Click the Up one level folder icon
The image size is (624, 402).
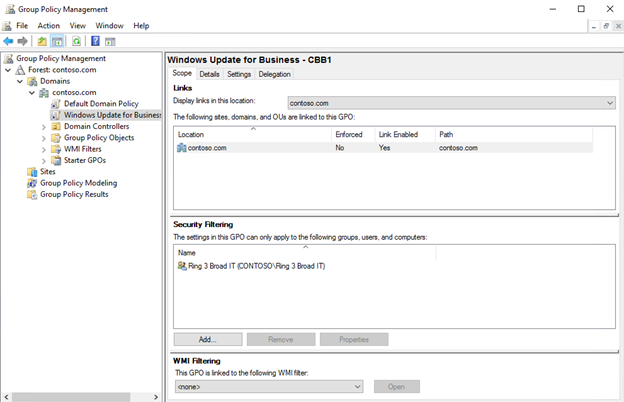pos(42,41)
